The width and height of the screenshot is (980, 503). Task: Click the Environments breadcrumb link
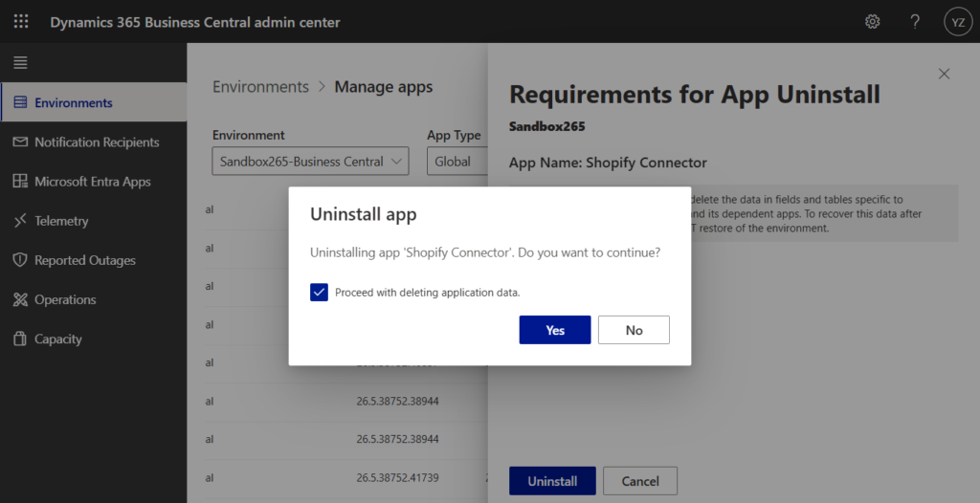(x=260, y=87)
